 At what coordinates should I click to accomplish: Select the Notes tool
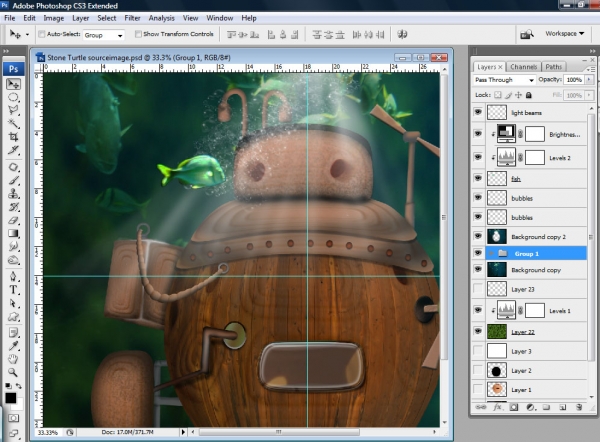pos(13,332)
